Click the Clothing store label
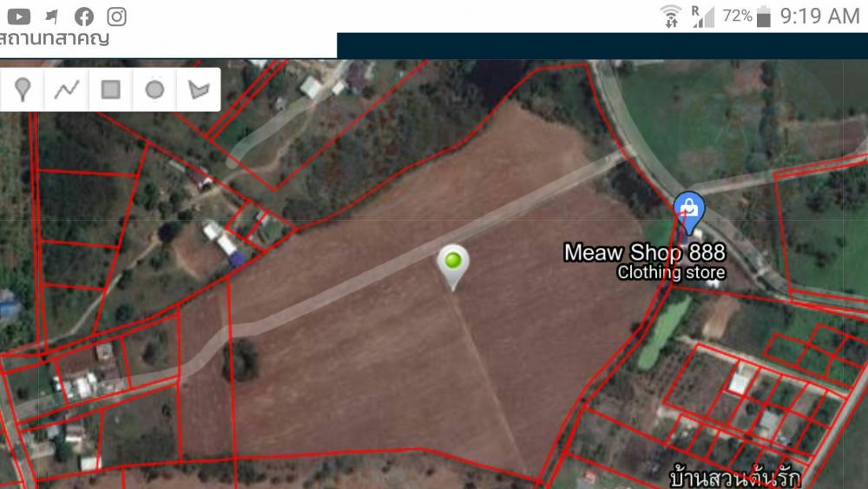 (x=671, y=273)
